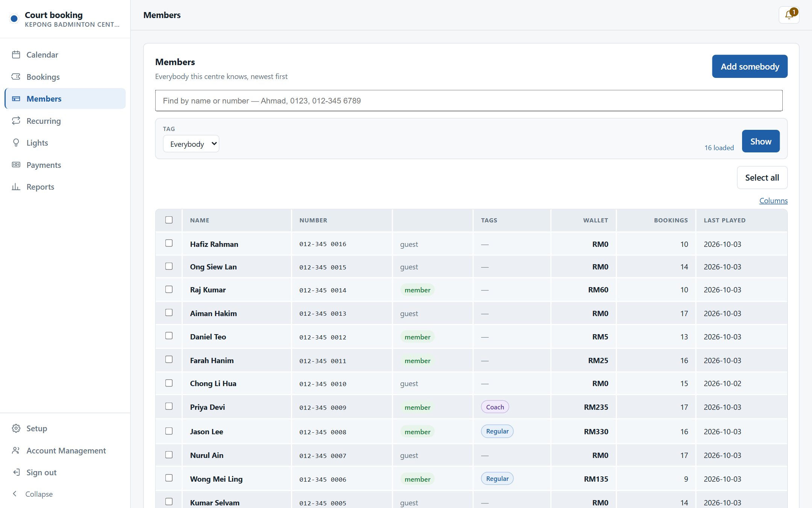Tick the checkbox for Priya Devi
This screenshot has height=508, width=812.
[169, 406]
